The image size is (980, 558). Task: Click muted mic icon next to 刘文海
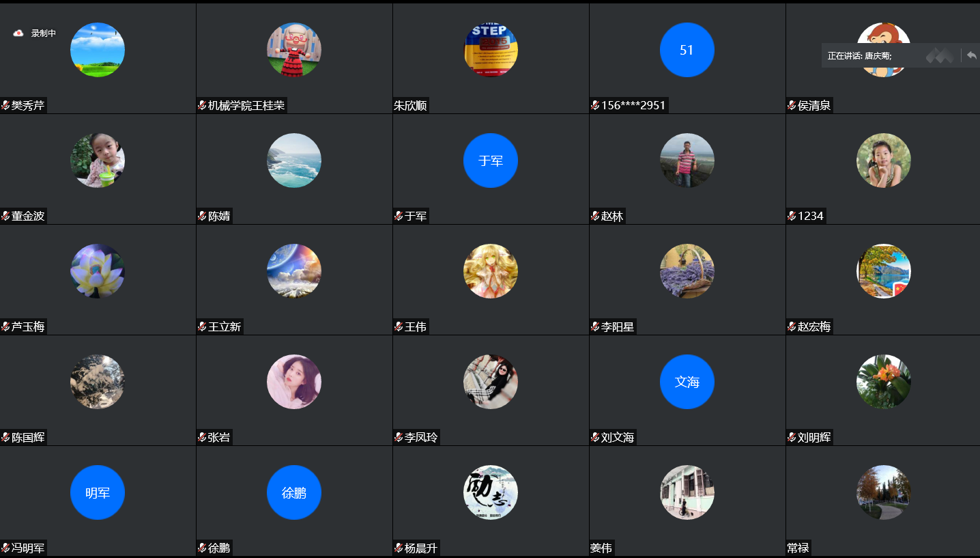click(x=595, y=437)
